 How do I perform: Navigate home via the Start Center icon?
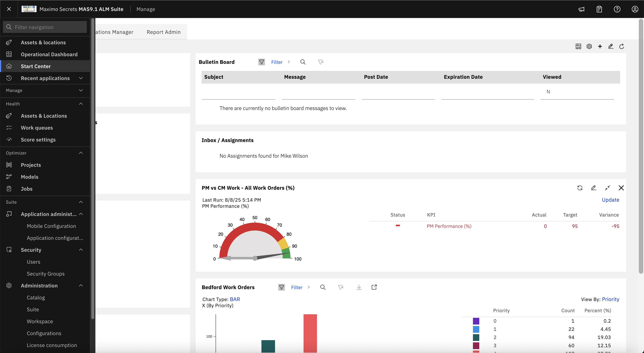coord(9,66)
